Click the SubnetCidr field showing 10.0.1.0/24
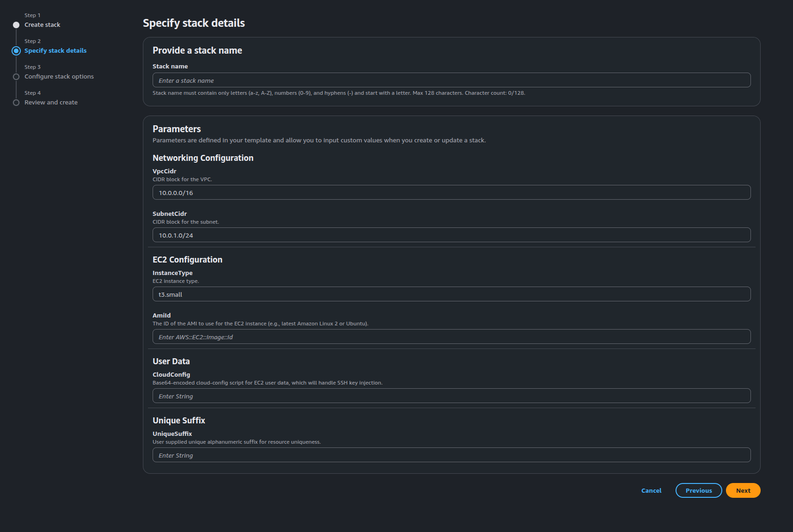793x532 pixels. pos(451,235)
